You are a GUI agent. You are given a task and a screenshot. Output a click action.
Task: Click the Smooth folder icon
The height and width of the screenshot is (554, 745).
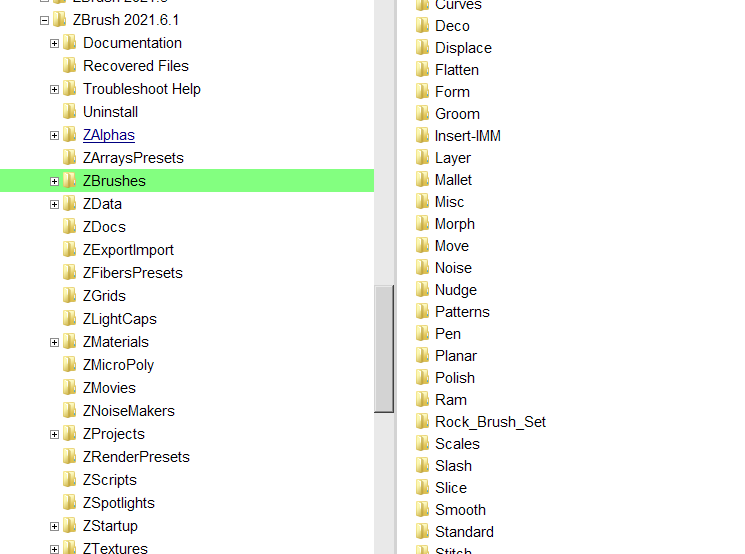click(x=422, y=509)
